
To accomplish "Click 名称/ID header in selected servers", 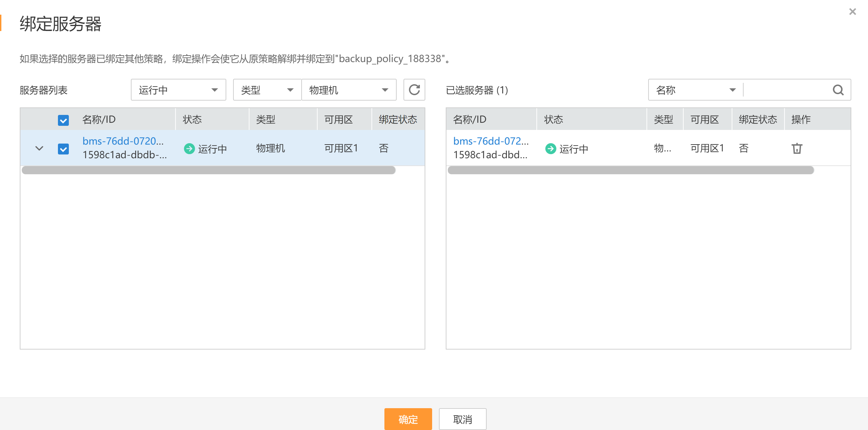I will click(x=470, y=119).
